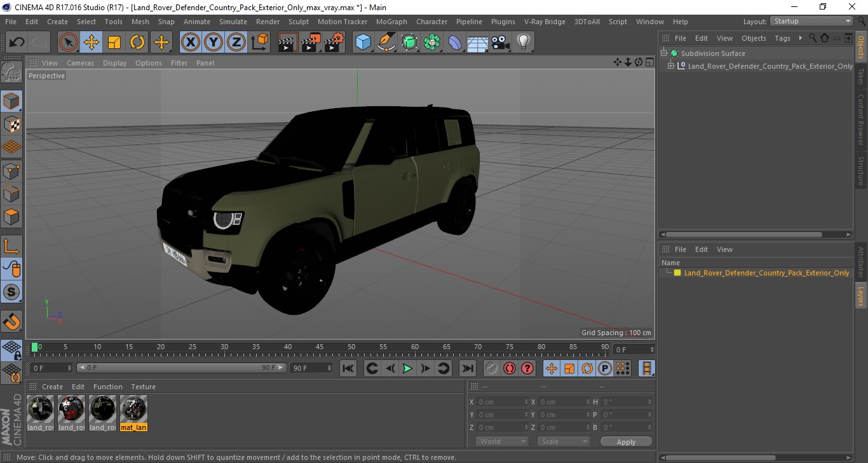
Task: Render the active view
Action: (x=288, y=43)
